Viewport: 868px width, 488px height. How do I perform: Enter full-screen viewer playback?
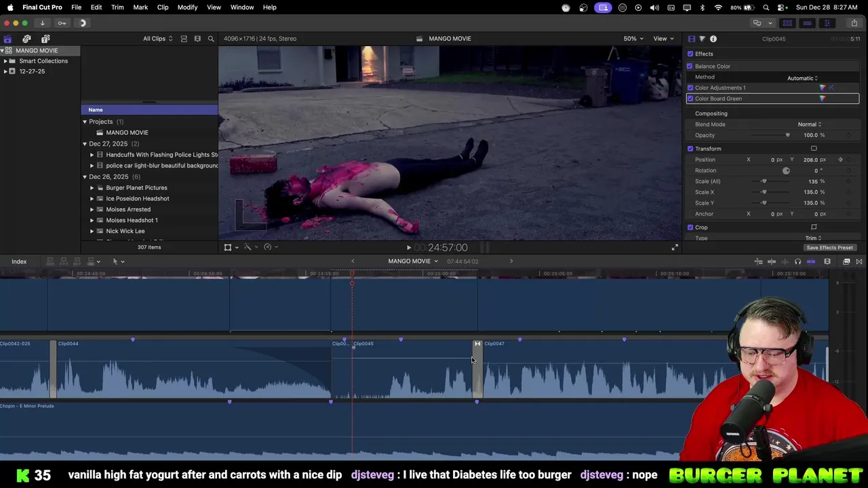pos(675,247)
